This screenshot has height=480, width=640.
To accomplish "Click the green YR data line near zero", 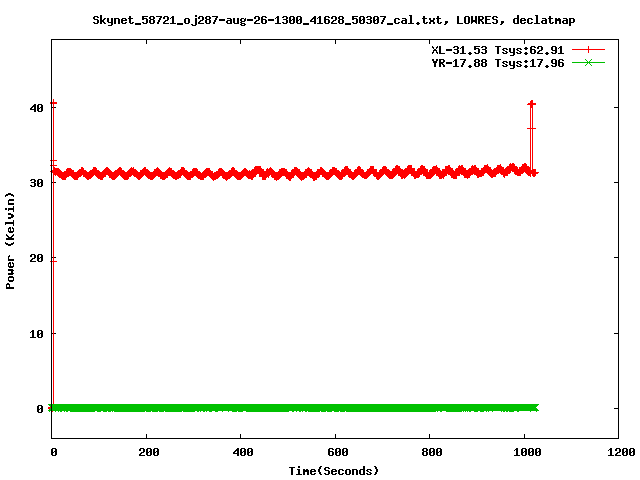I will (294, 408).
